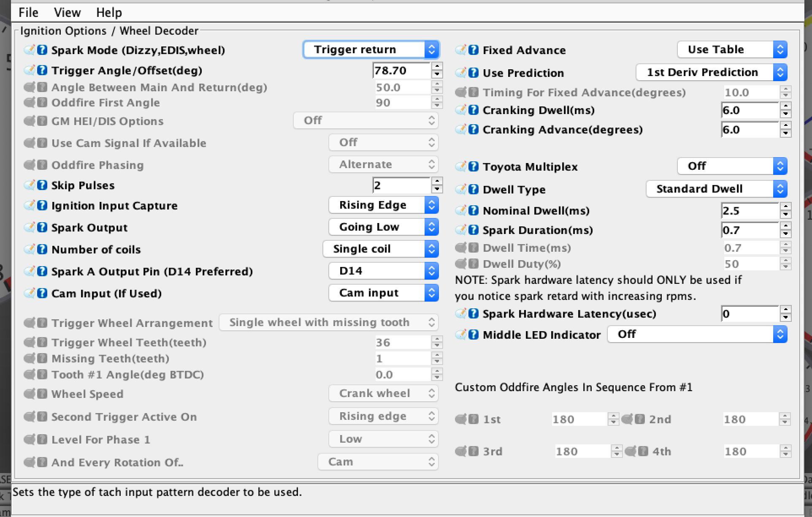Click help icon for Spark Mode
This screenshot has width=812, height=517.
click(42, 50)
